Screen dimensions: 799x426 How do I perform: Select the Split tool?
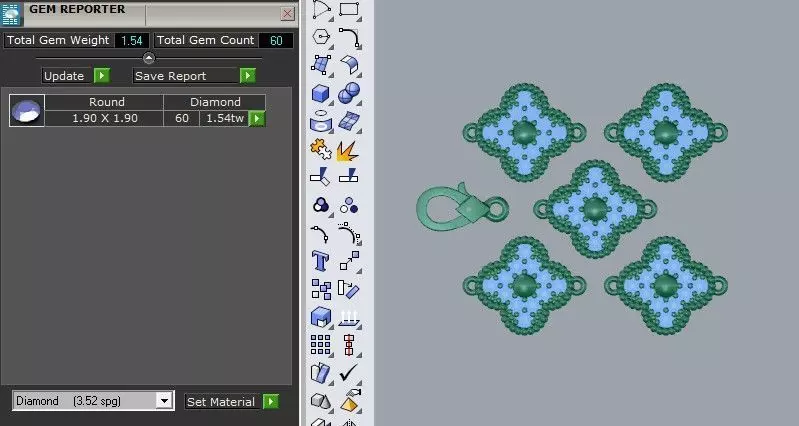349,177
